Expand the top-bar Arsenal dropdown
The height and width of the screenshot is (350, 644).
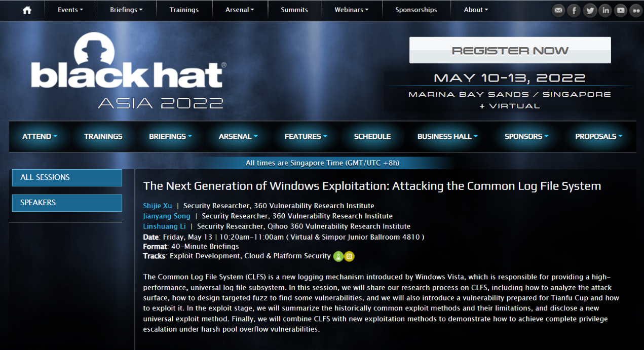240,10
